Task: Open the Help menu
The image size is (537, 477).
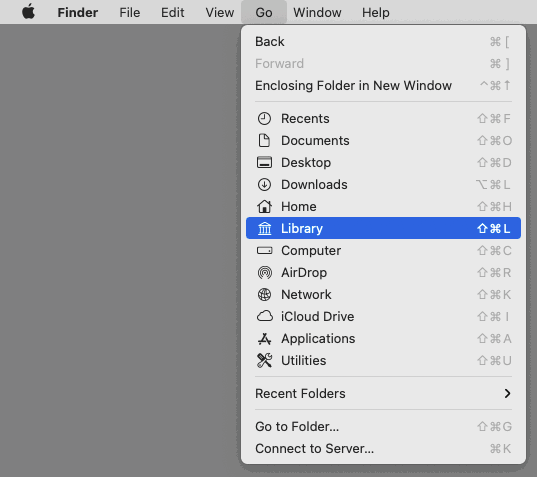Action: [376, 12]
